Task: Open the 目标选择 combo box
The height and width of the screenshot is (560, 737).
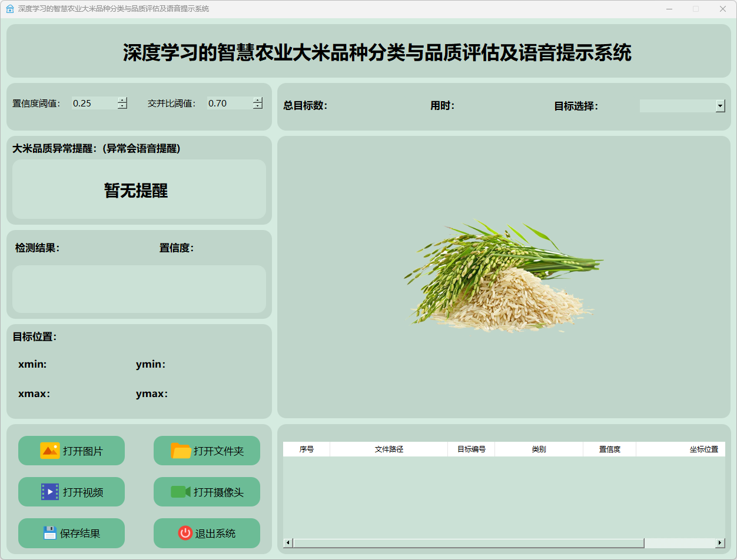Action: 677,106
